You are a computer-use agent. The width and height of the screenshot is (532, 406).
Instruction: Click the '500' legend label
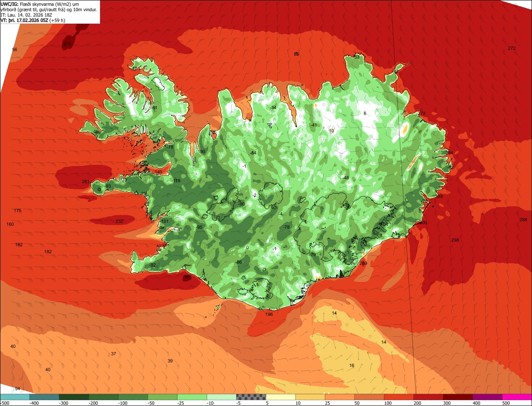click(506, 403)
